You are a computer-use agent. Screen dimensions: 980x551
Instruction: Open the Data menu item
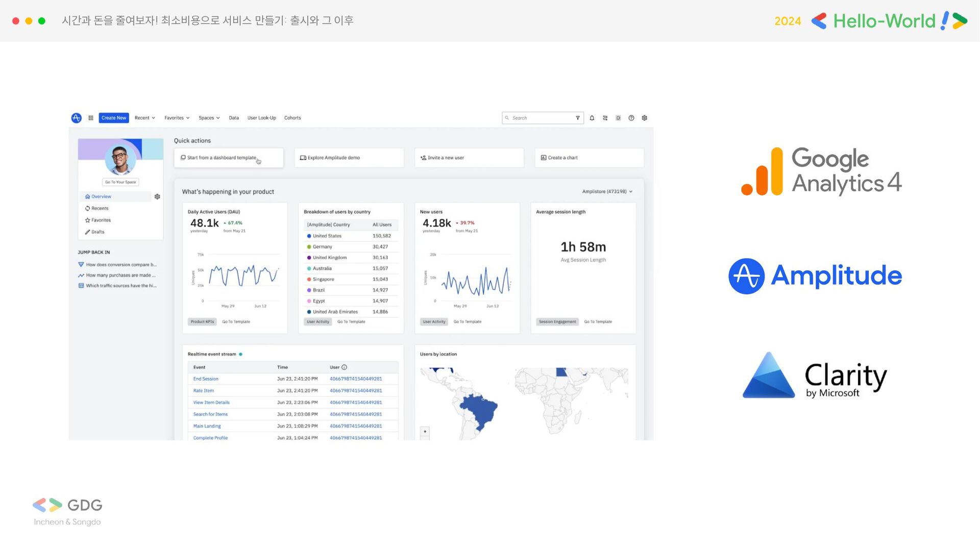(x=234, y=118)
